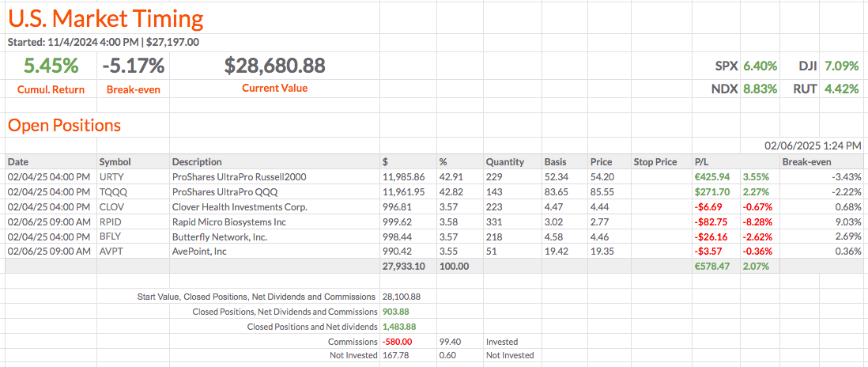Click the Current Value label
The height and width of the screenshot is (367, 868).
(274, 89)
